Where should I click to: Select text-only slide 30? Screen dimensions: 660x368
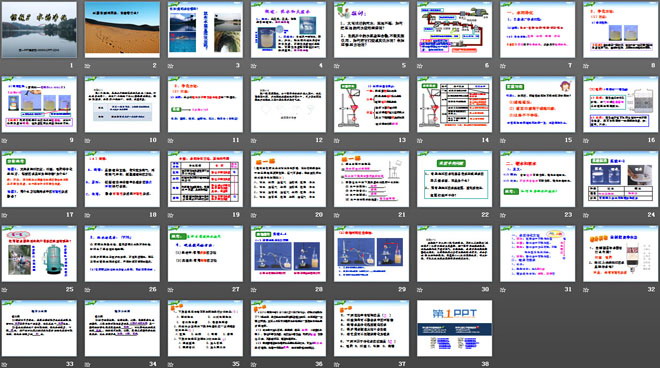[455, 253]
